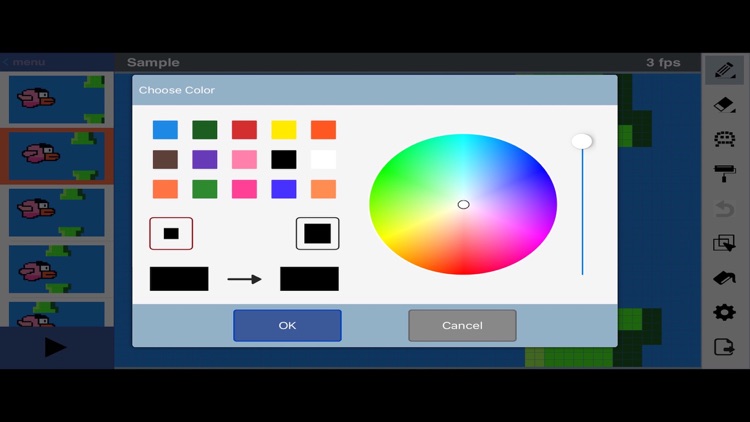Play the animation

click(x=55, y=347)
